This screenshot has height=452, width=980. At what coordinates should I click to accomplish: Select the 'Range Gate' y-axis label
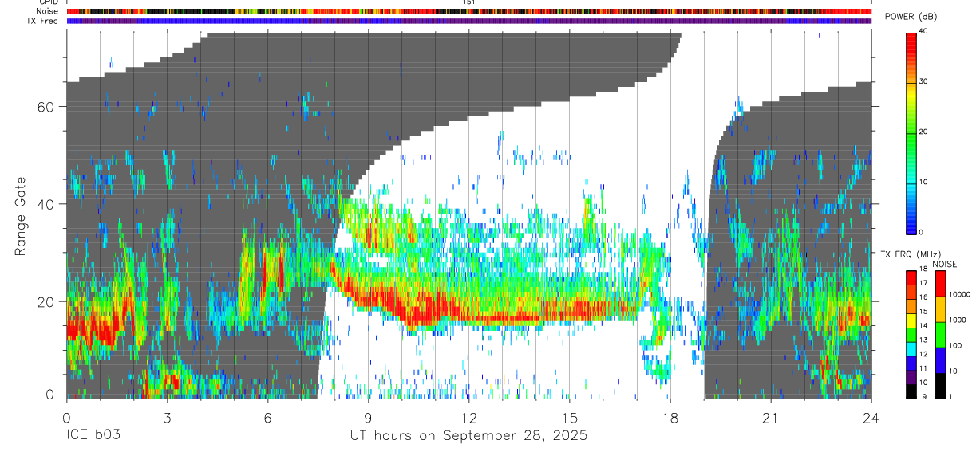click(x=22, y=216)
